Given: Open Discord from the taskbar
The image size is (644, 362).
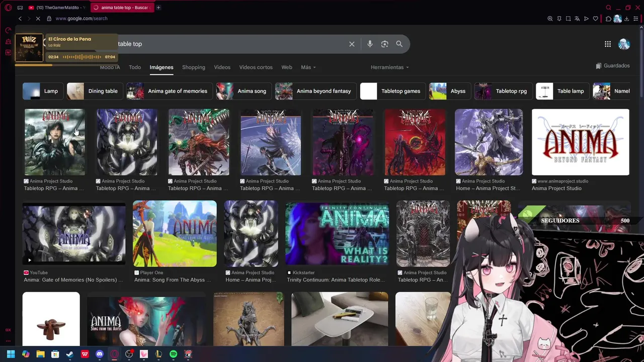Looking at the screenshot, I should (100, 354).
